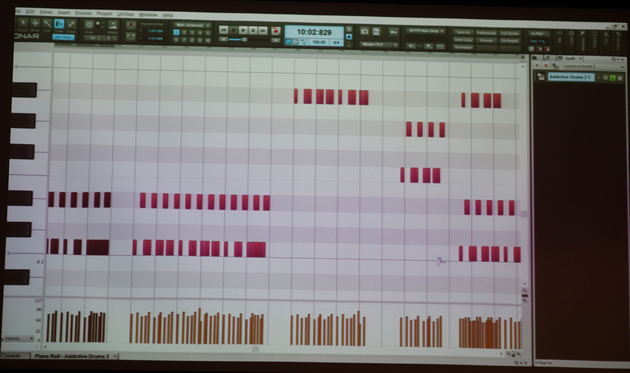Viewport: 630px width, 373px height.
Task: Open the Help menu
Action: click(168, 15)
